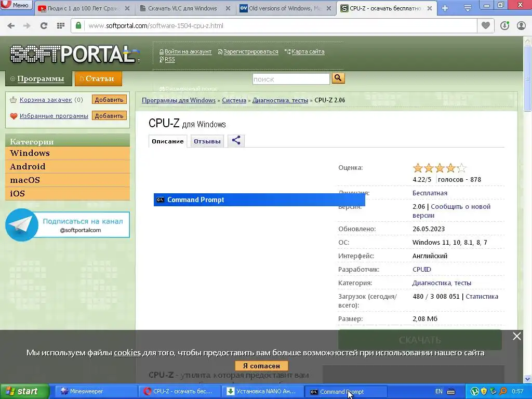The height and width of the screenshot is (399, 532).
Task: Select the Статьи navigation tab
Action: [x=98, y=79]
